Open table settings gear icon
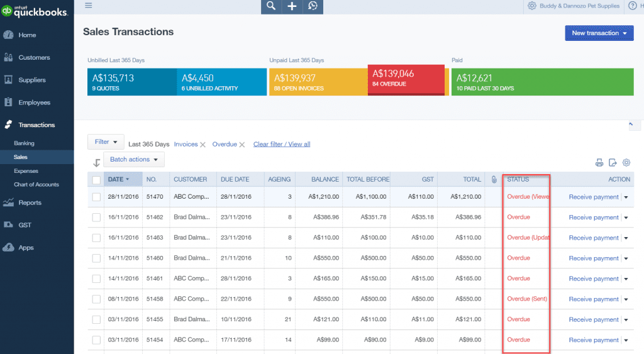 626,163
